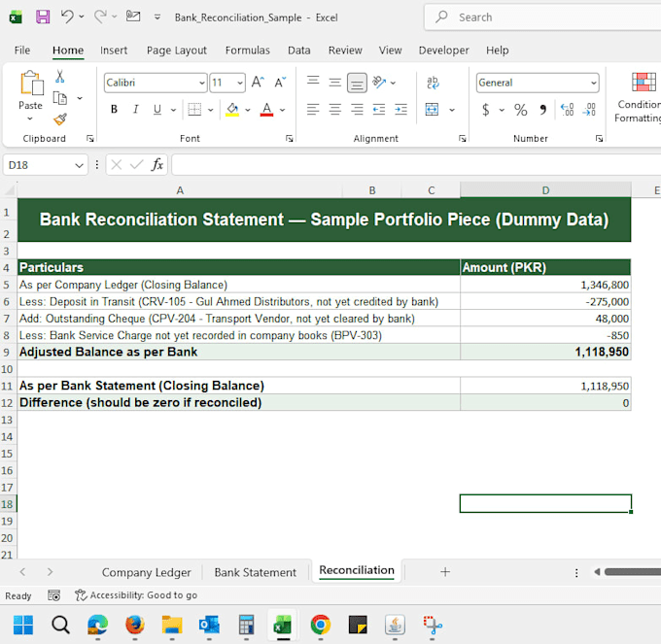Apply the red font color A
Viewport: 661px width, 644px height.
pyautogui.click(x=266, y=110)
